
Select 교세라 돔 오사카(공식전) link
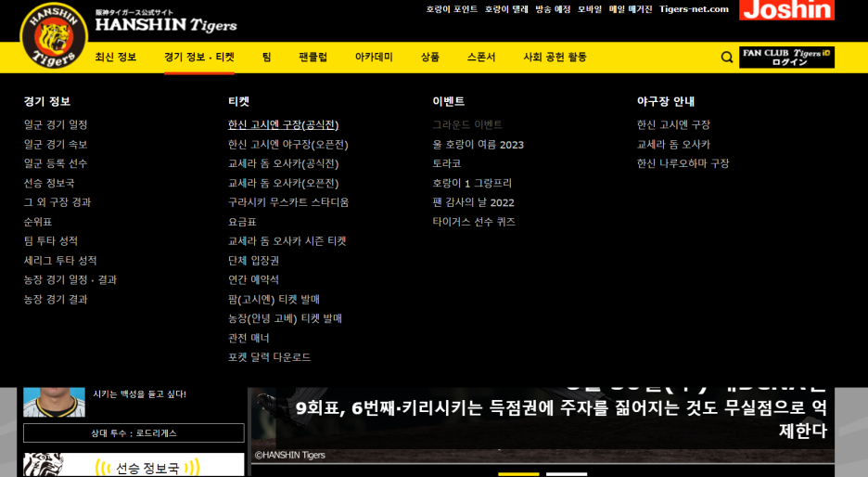click(x=283, y=163)
